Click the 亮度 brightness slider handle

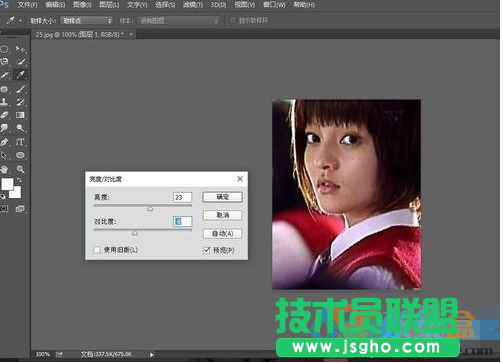[x=150, y=209]
